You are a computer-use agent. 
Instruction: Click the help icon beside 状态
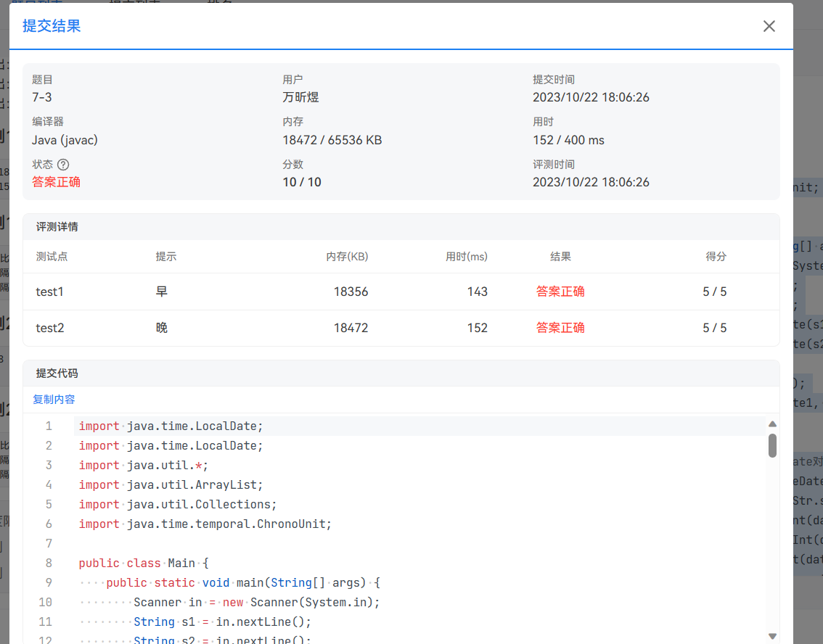coord(63,165)
